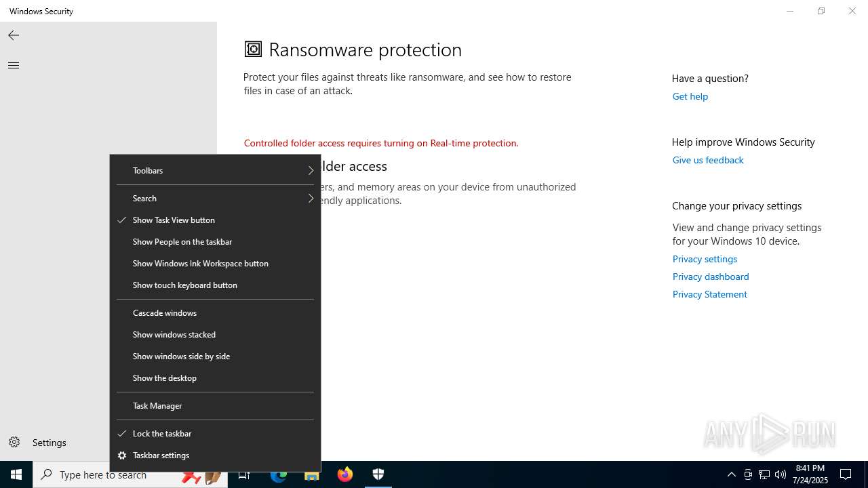Viewport: 868px width, 488px height.
Task: Choose Show windows side by side
Action: click(215, 357)
